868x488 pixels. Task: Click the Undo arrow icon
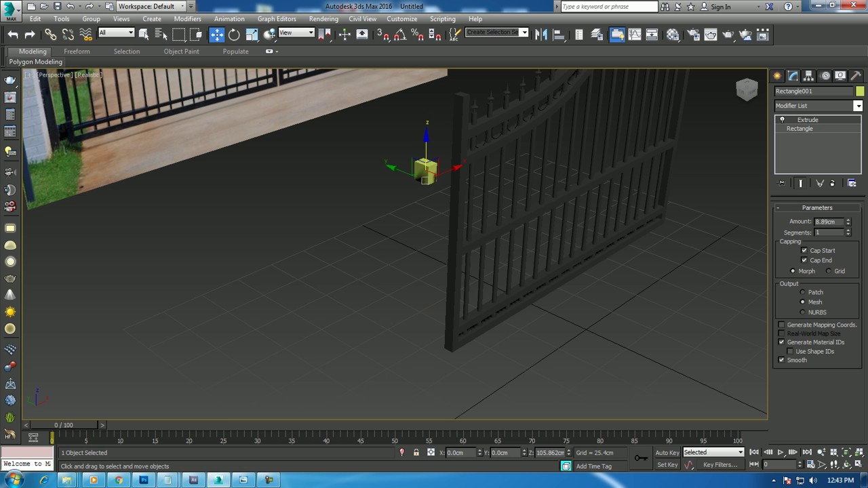pyautogui.click(x=13, y=35)
